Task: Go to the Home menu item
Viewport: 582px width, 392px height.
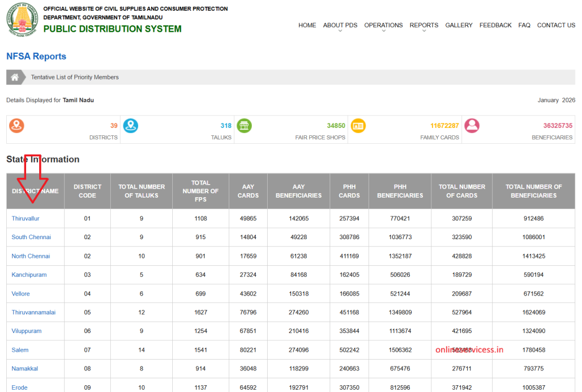Action: 307,26
